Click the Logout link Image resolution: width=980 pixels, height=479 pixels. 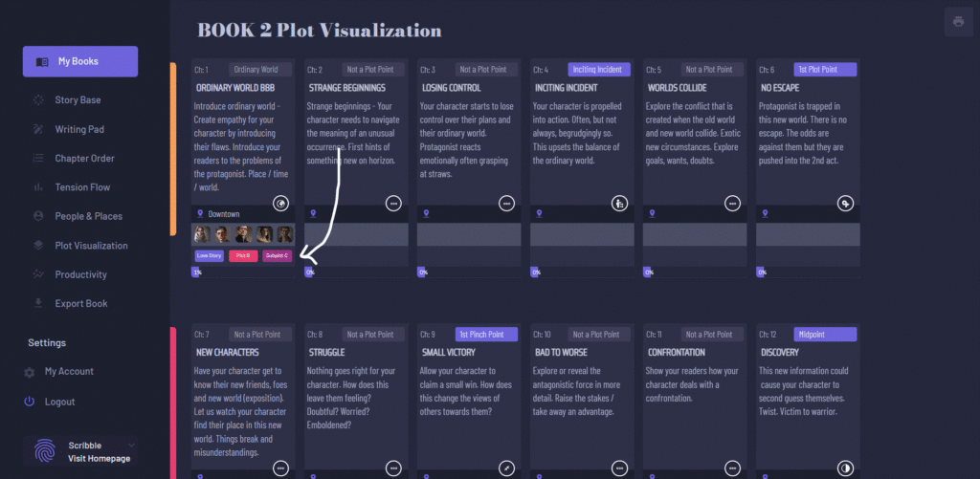(59, 402)
